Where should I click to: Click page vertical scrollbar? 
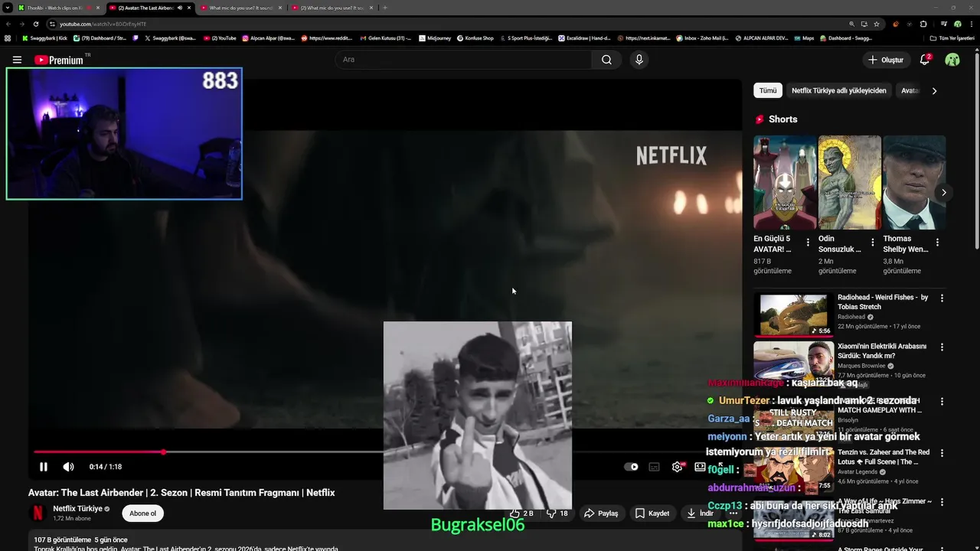click(x=976, y=153)
